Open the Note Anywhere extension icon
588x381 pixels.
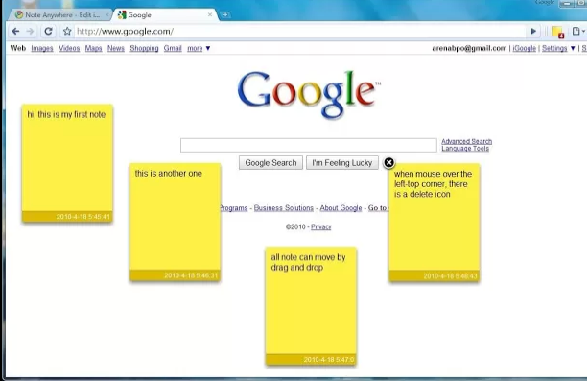point(558,33)
